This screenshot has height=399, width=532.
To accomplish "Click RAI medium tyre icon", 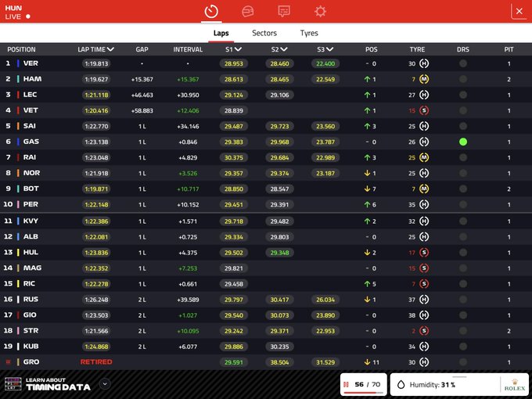I will pyautogui.click(x=424, y=157).
